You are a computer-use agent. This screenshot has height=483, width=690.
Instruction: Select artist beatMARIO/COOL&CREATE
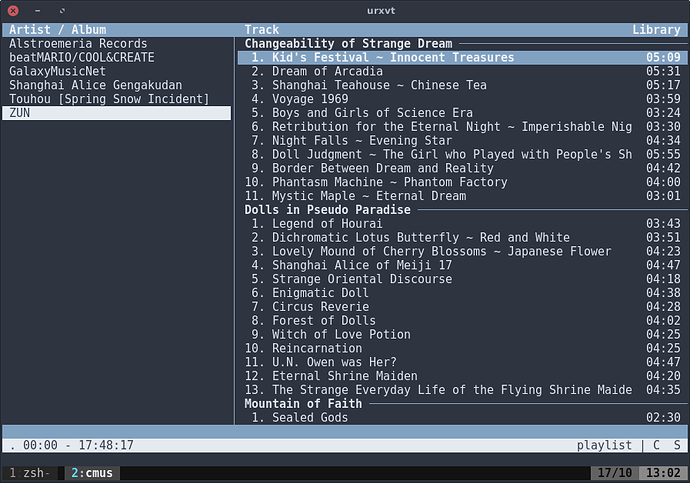point(117,58)
